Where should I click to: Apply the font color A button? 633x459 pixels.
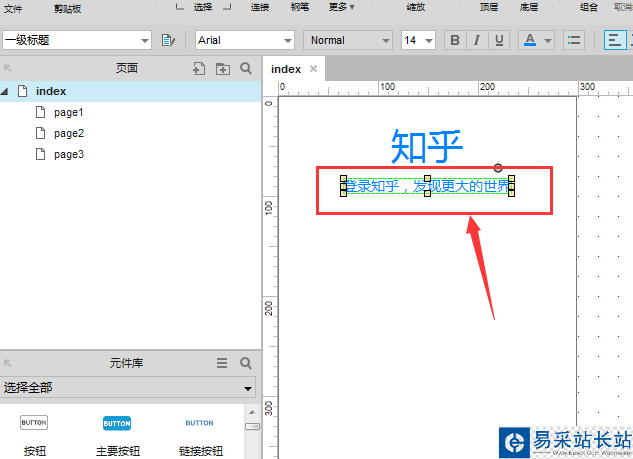coord(530,40)
